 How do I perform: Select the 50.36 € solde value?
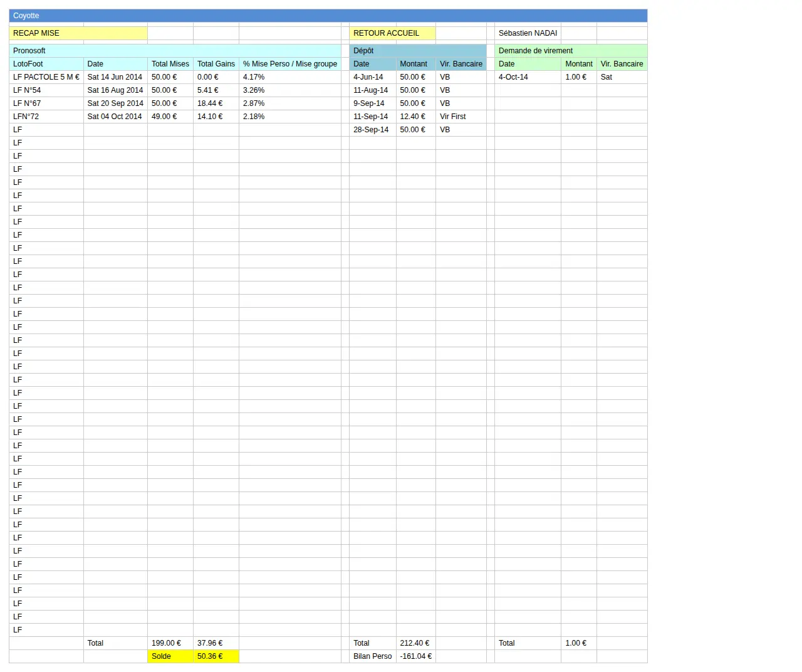[x=216, y=656]
